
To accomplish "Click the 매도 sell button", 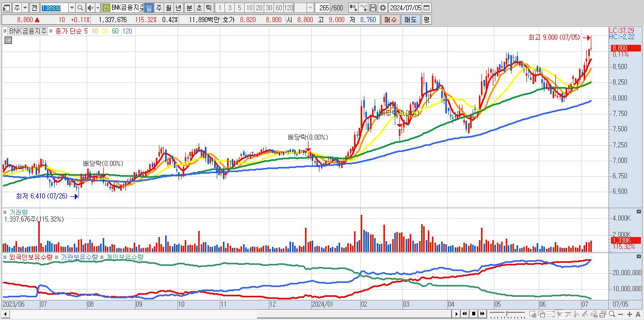I will tap(411, 20).
